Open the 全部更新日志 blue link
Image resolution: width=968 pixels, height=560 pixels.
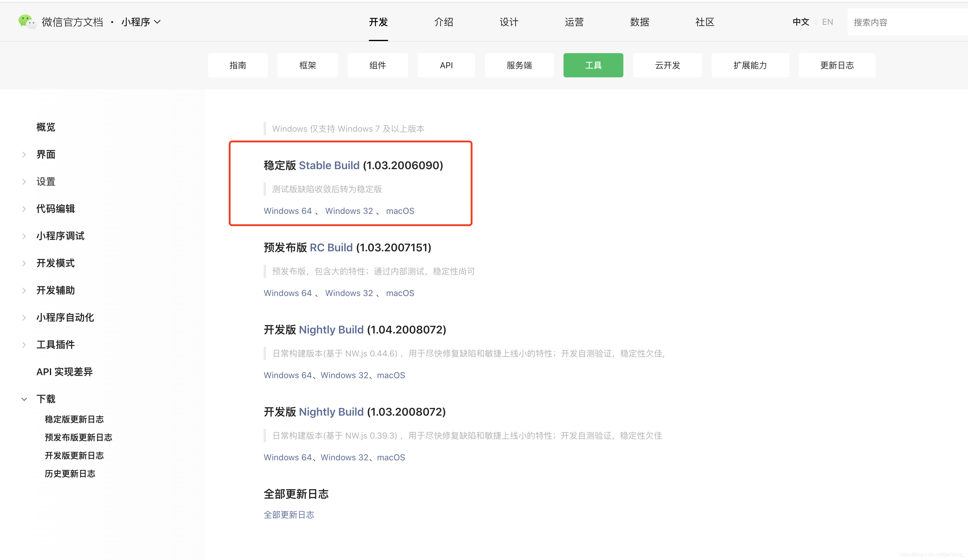[289, 515]
